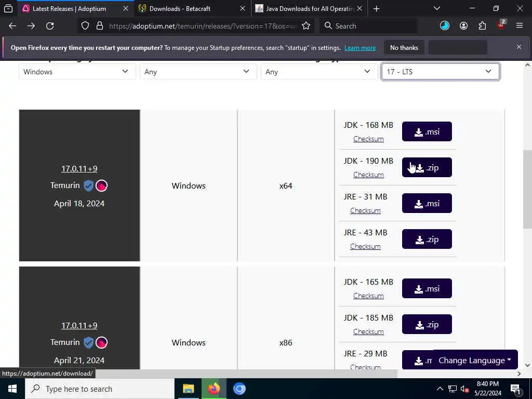Open a new tab with plus
Screen dimensions: 532x399
pos(376,9)
